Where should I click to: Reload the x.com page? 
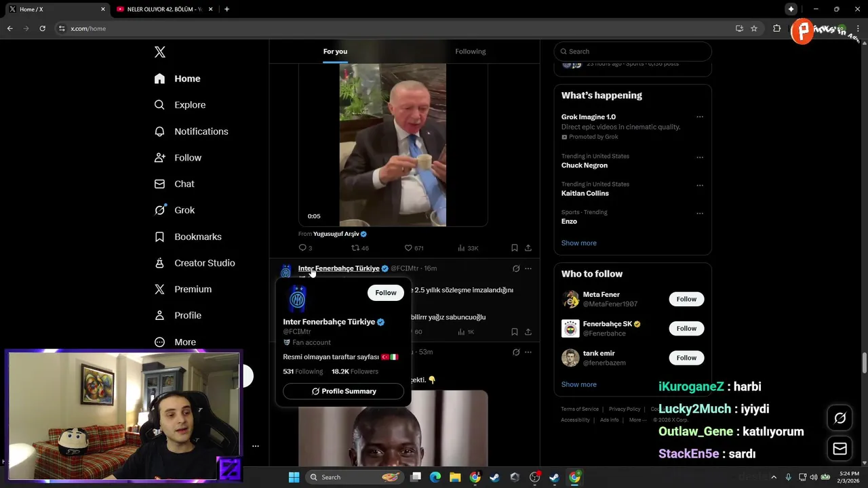(x=42, y=28)
